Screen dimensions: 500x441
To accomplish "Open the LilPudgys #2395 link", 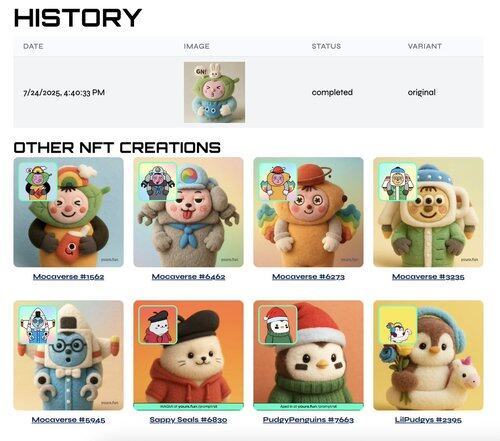I will [x=428, y=420].
